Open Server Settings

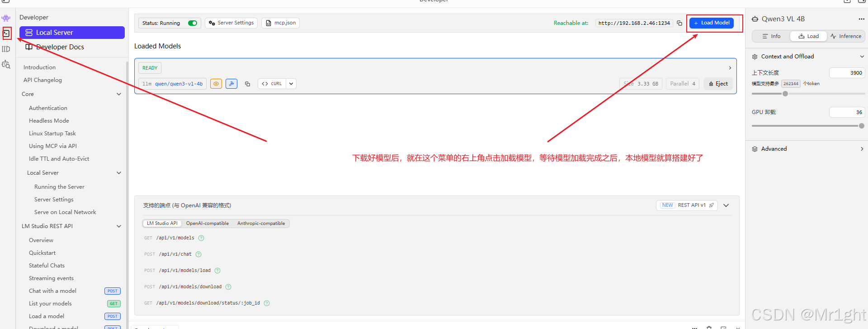[231, 23]
